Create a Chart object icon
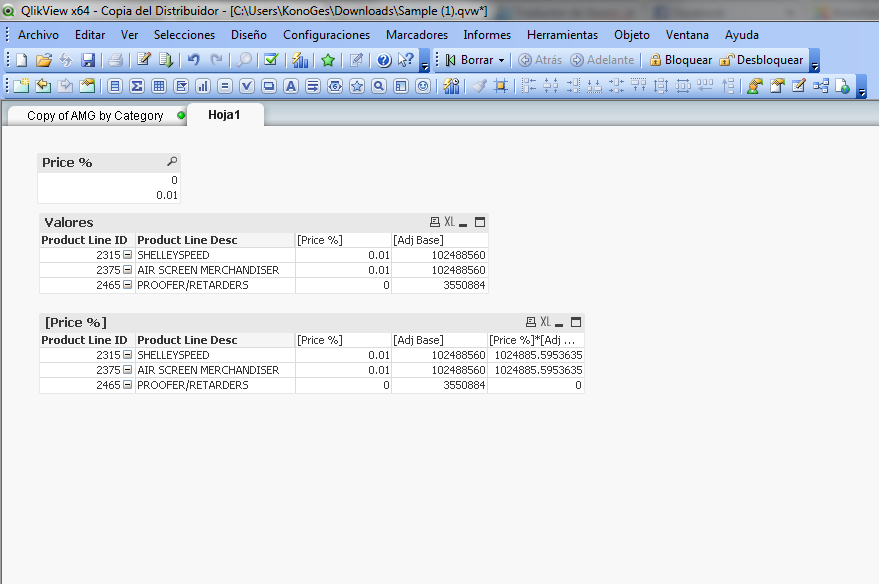 coord(203,86)
